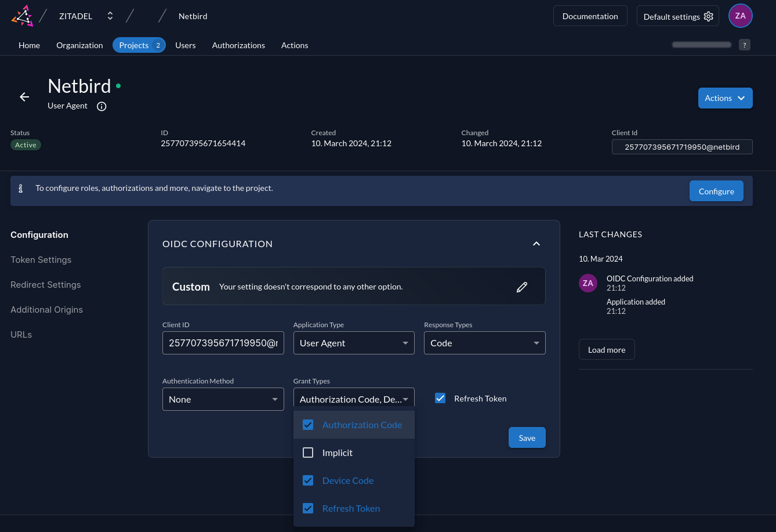776x532 pixels.
Task: Open the blue Actions dropdown button
Action: point(725,98)
